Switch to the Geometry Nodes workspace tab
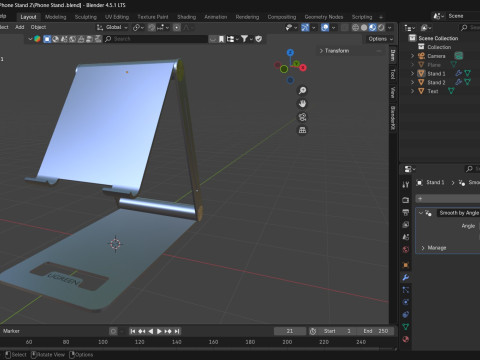Image resolution: width=480 pixels, height=360 pixels. (324, 17)
